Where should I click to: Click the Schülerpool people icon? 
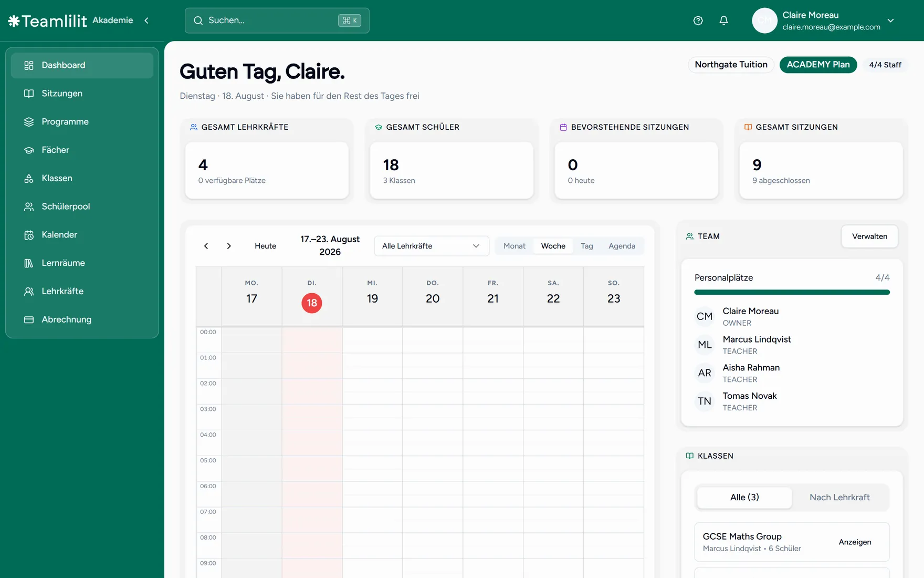(29, 207)
